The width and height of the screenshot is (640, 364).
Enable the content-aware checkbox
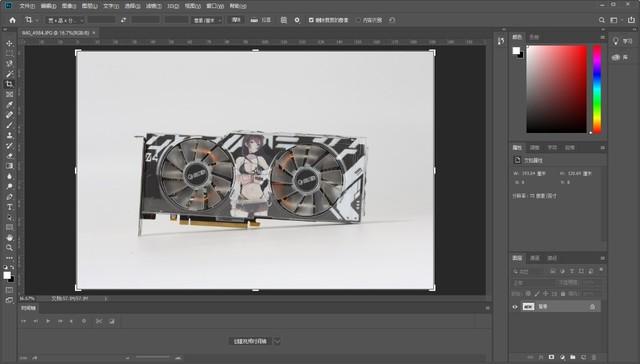(x=359, y=20)
